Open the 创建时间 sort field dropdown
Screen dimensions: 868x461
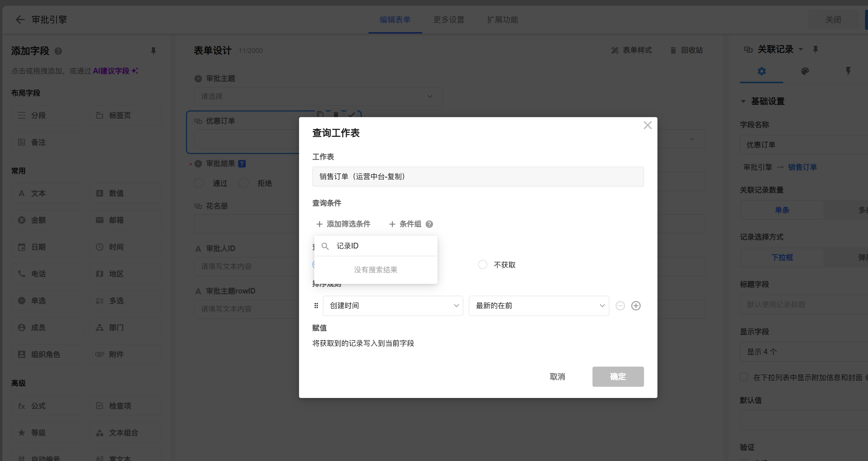(393, 306)
